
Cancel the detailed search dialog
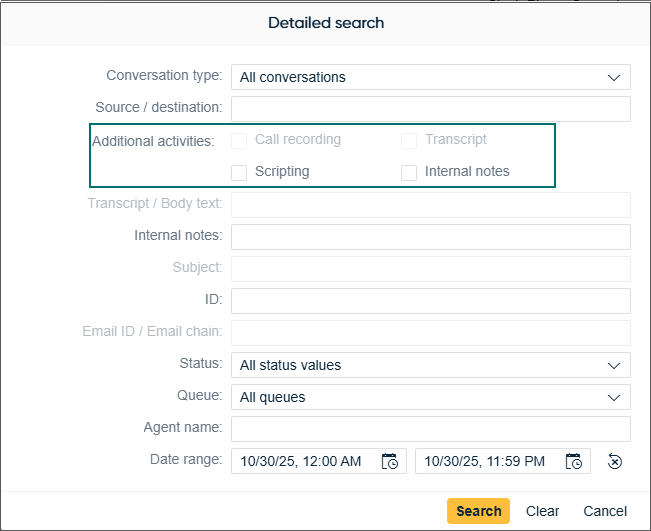(605, 511)
